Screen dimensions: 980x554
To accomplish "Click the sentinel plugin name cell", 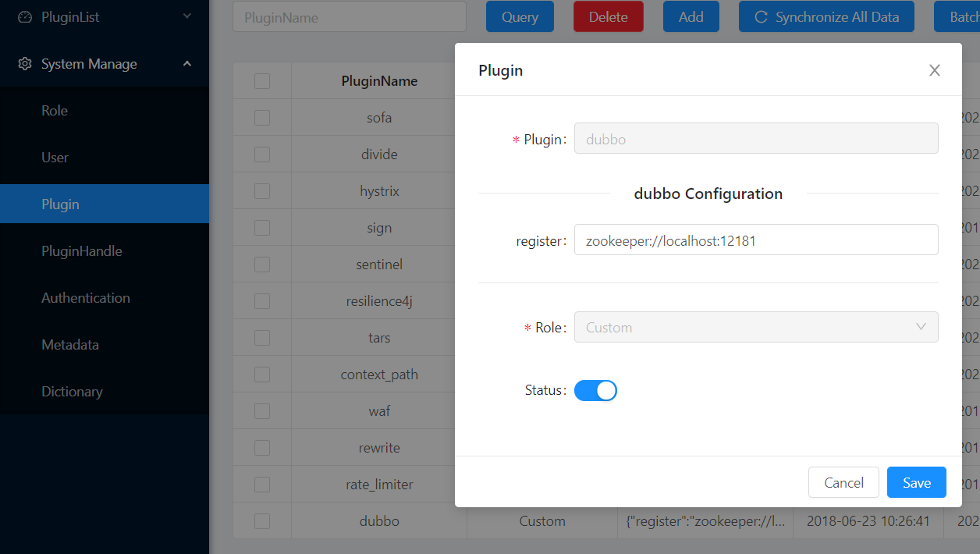I will click(x=379, y=265).
